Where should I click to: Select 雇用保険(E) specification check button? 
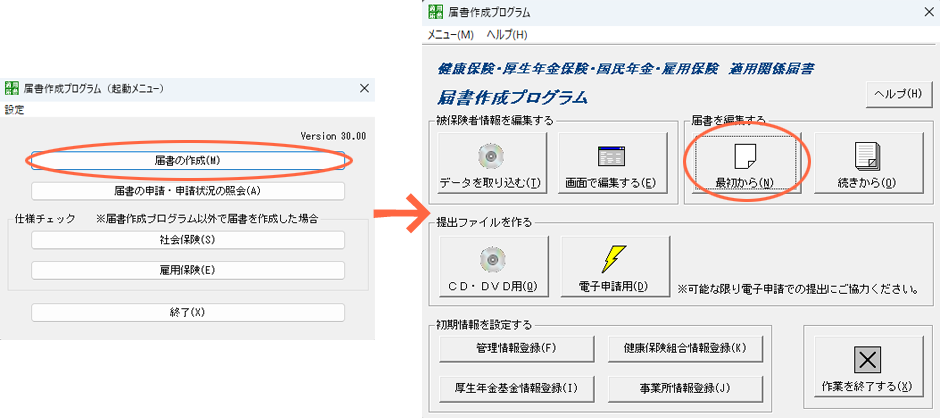(x=188, y=270)
